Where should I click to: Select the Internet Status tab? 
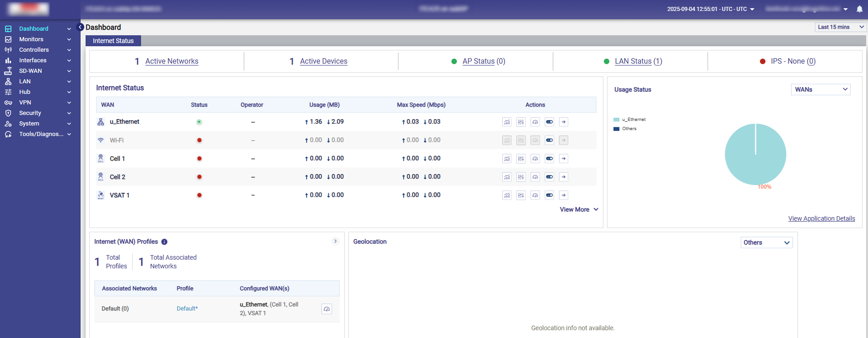tap(113, 41)
